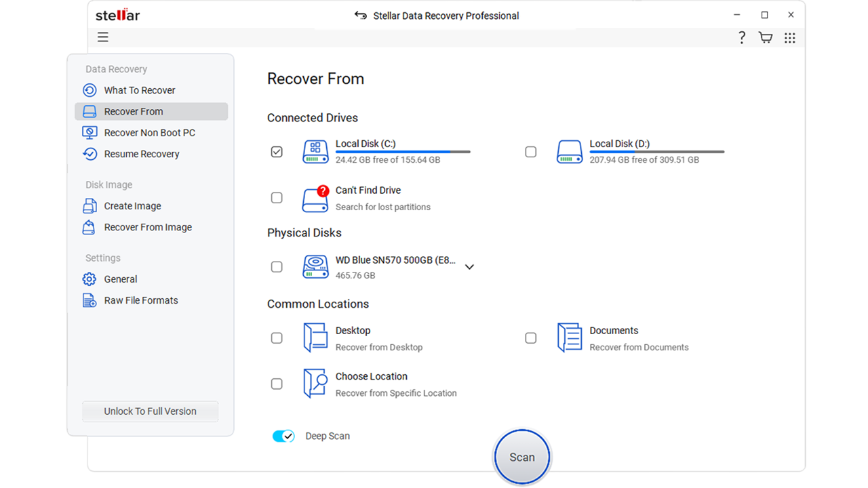Enable the Desktop recovery checkbox
Image resolution: width=868 pixels, height=488 pixels.
(x=277, y=338)
